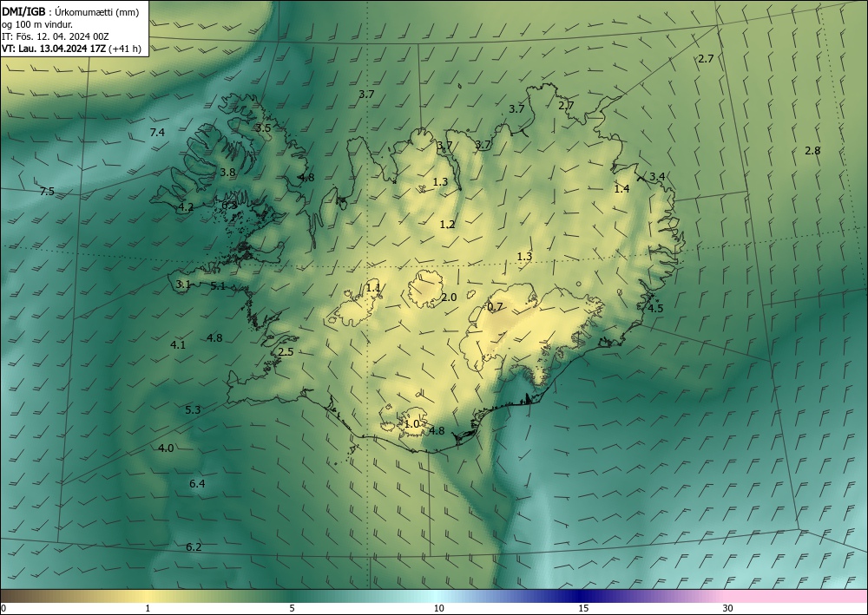
Task: Click the 7.5 value over the ocean
Action: pyautogui.click(x=47, y=192)
